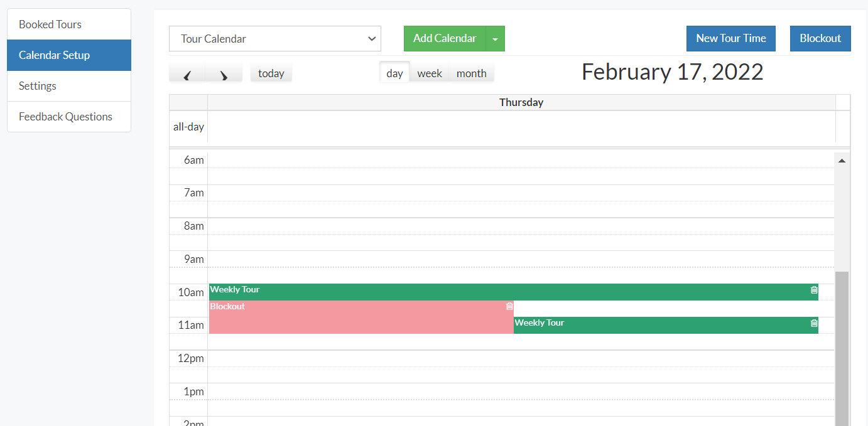Open the Tour Calendar dropdown

pos(275,39)
